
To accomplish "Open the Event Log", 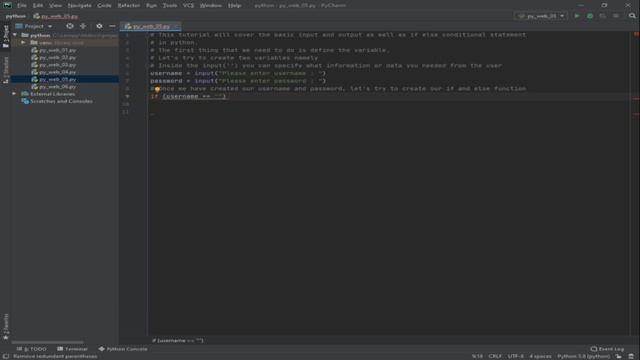I will pyautogui.click(x=607, y=349).
